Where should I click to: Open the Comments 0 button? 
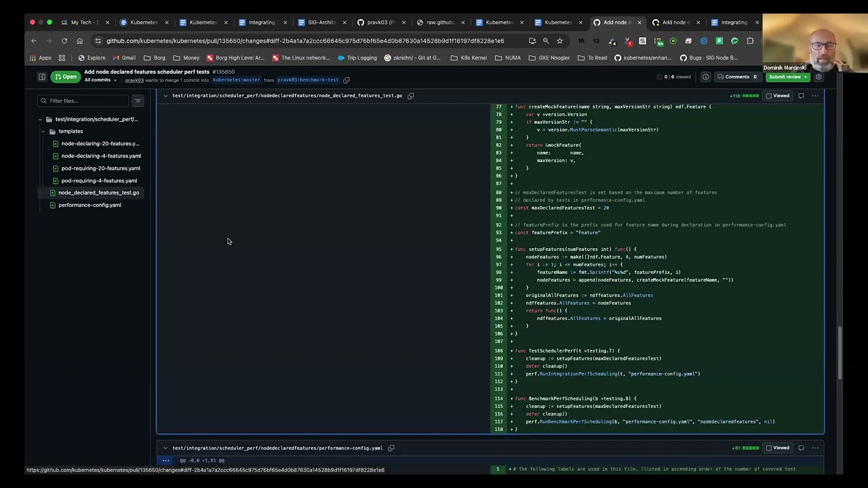click(x=737, y=77)
